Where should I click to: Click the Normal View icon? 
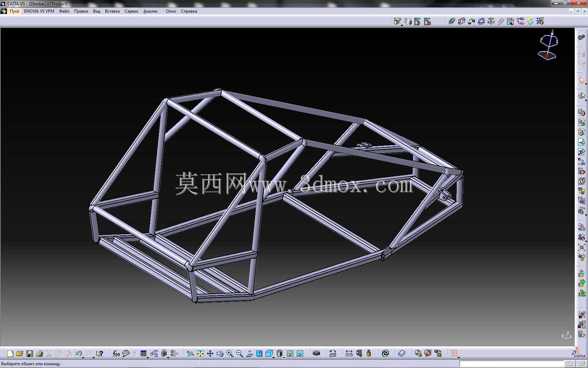pos(249,354)
